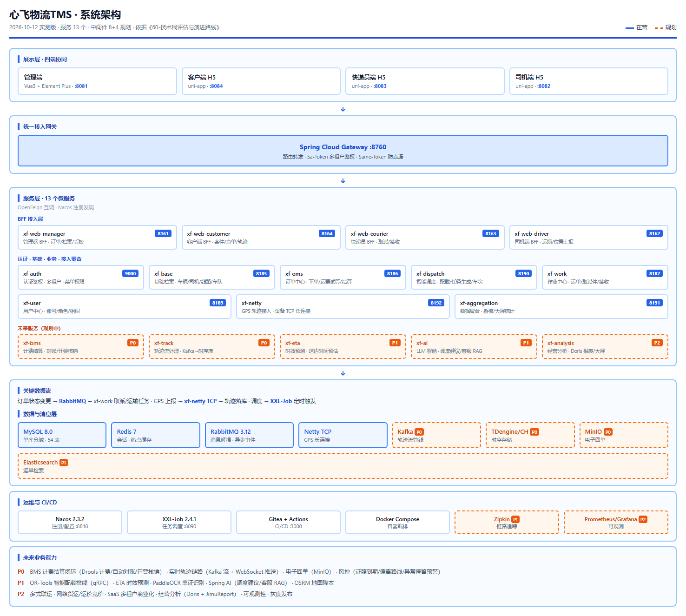Click the 8192 port badge on xf-netty
686x616 pixels.
click(x=436, y=303)
